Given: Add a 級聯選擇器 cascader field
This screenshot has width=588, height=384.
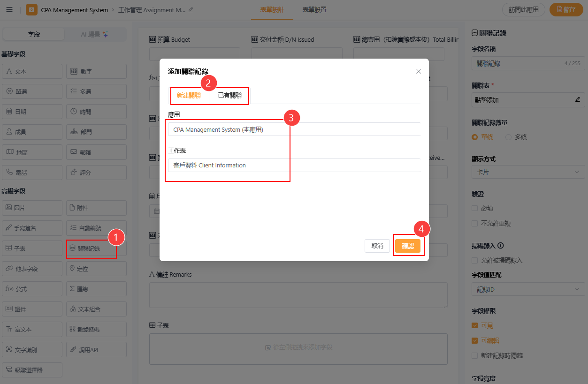Looking at the screenshot, I should (32, 370).
